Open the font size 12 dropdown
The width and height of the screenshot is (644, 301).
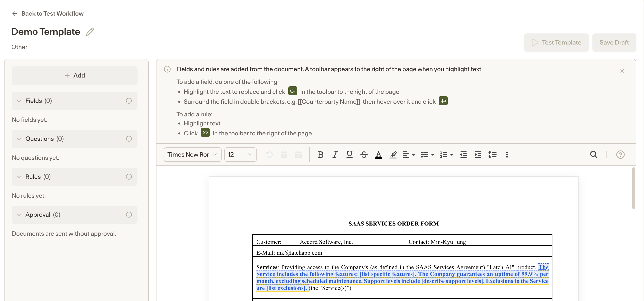(x=240, y=155)
